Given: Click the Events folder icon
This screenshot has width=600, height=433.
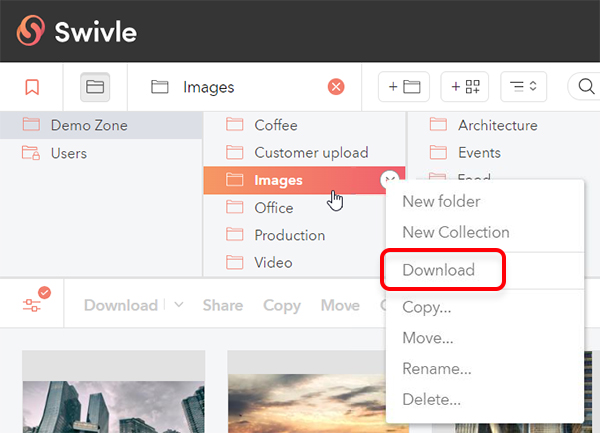Looking at the screenshot, I should click(x=438, y=152).
